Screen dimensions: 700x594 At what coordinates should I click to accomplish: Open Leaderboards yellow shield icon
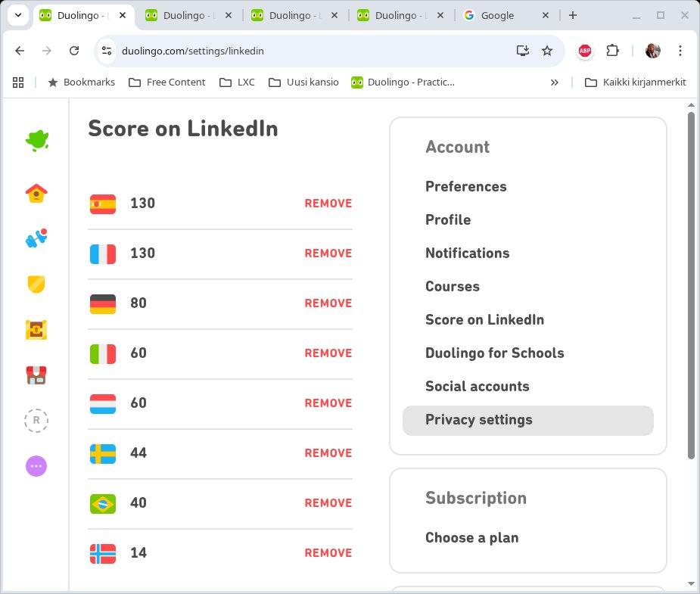(x=36, y=285)
